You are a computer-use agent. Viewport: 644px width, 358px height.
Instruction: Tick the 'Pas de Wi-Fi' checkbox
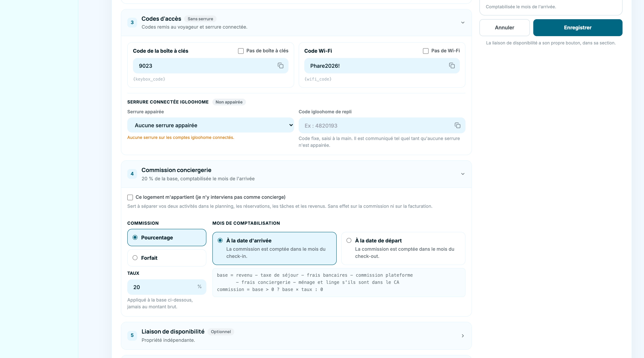point(426,51)
